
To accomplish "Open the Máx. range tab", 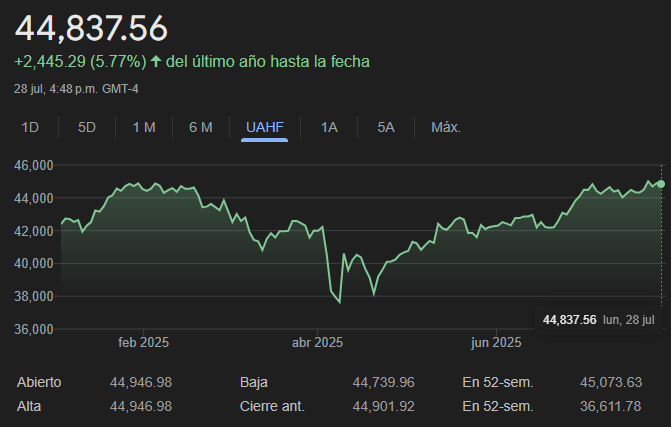I will [x=446, y=127].
